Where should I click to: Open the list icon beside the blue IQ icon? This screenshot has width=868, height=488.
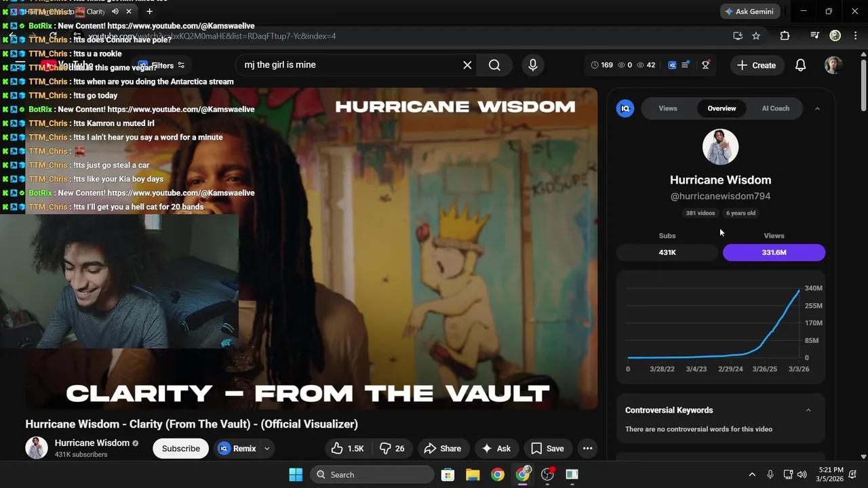[x=686, y=65]
